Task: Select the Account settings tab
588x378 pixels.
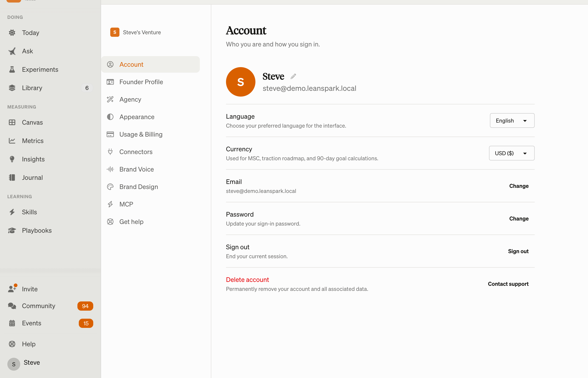Action: click(150, 64)
